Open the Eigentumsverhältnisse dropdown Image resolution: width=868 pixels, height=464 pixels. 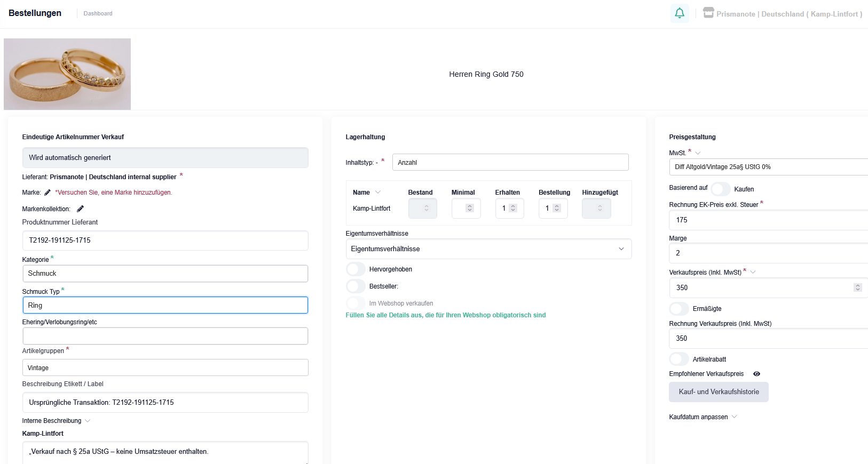pos(488,249)
